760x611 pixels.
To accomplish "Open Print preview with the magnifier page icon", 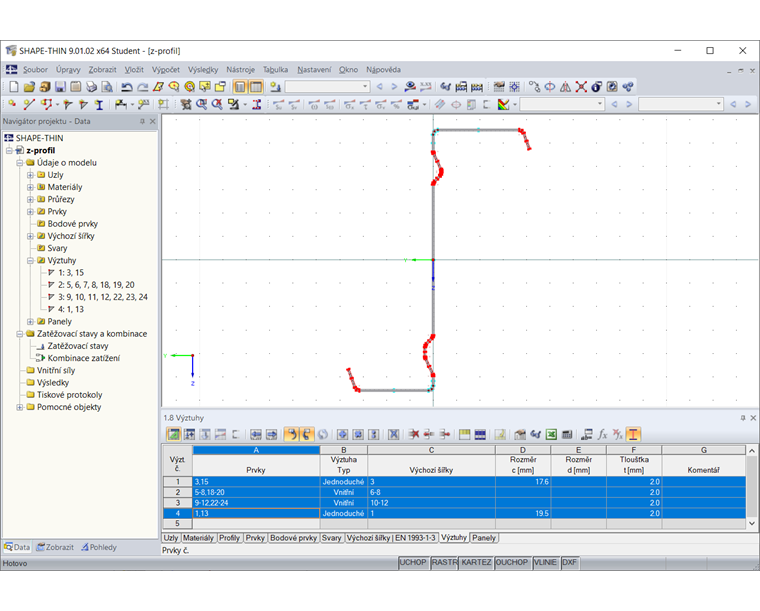I will 107,87.
